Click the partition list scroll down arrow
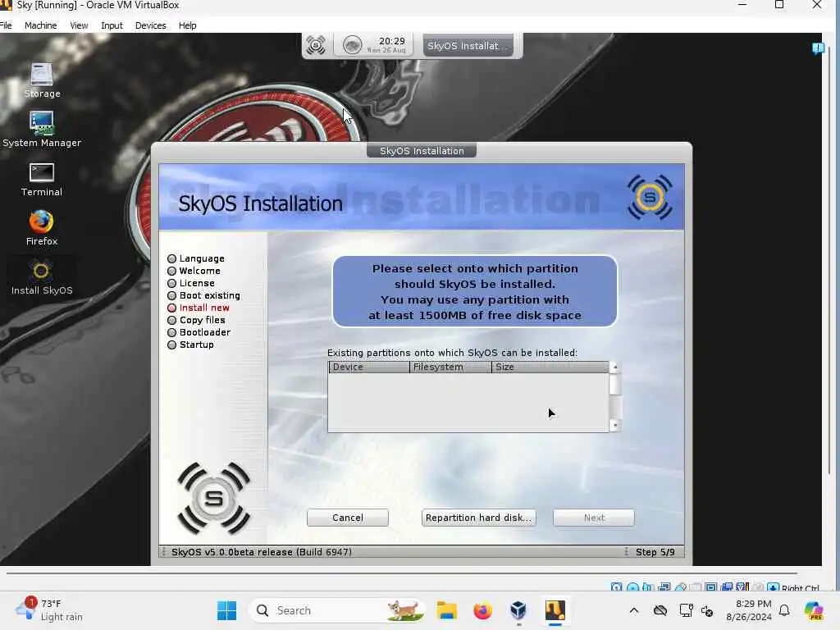Viewport: 840px width, 630px height. coord(615,426)
